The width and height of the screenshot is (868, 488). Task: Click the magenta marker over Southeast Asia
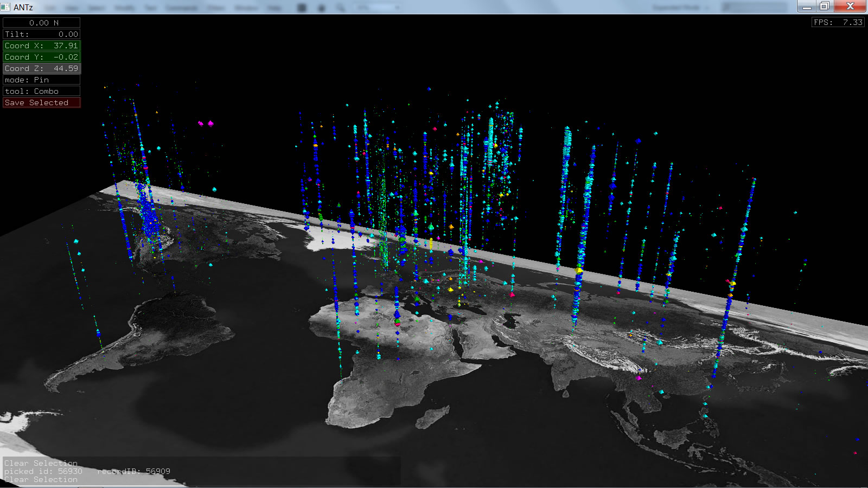point(639,377)
